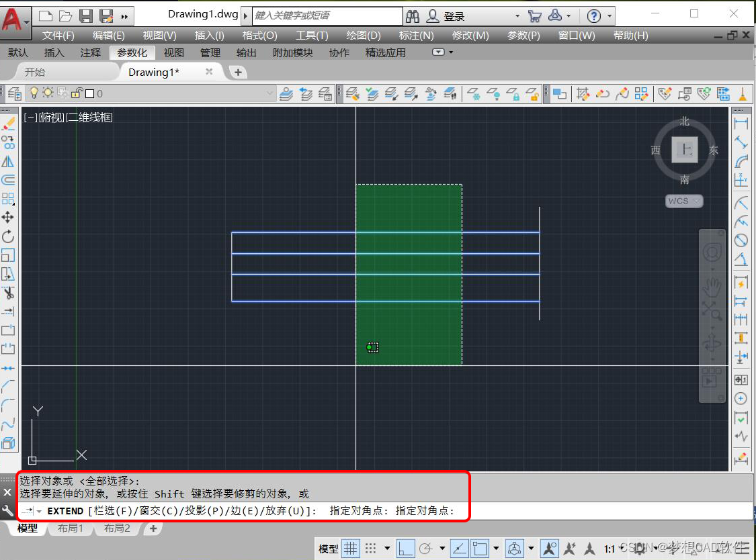The height and width of the screenshot is (560, 756).
Task: Switch to the 布局1 layout tab
Action: click(x=70, y=528)
